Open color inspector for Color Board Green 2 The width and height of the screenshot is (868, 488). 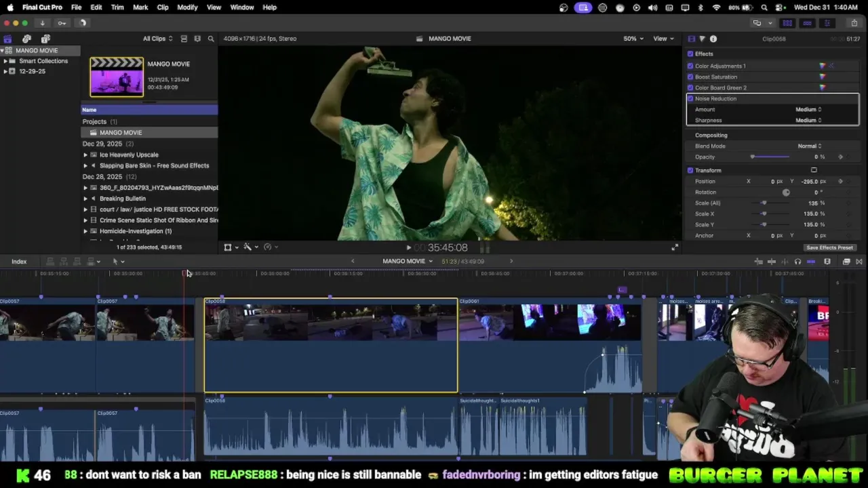tap(823, 87)
